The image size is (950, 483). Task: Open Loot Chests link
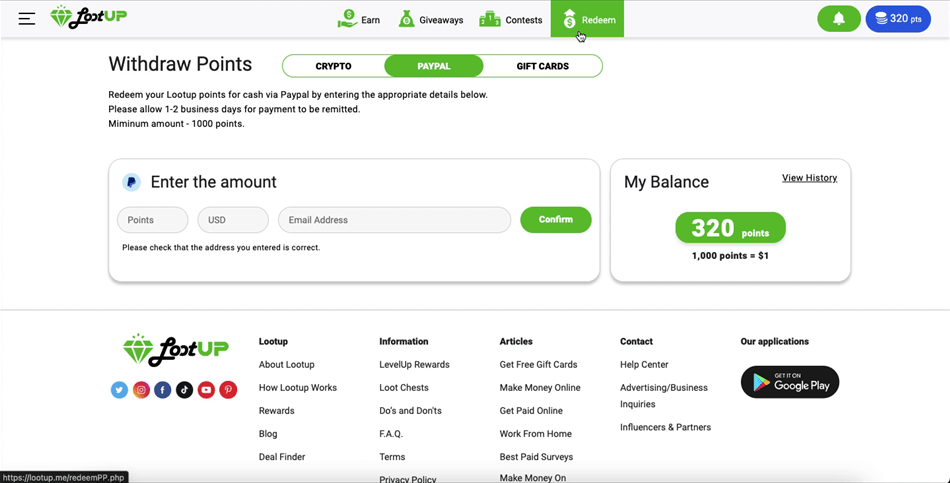(404, 387)
